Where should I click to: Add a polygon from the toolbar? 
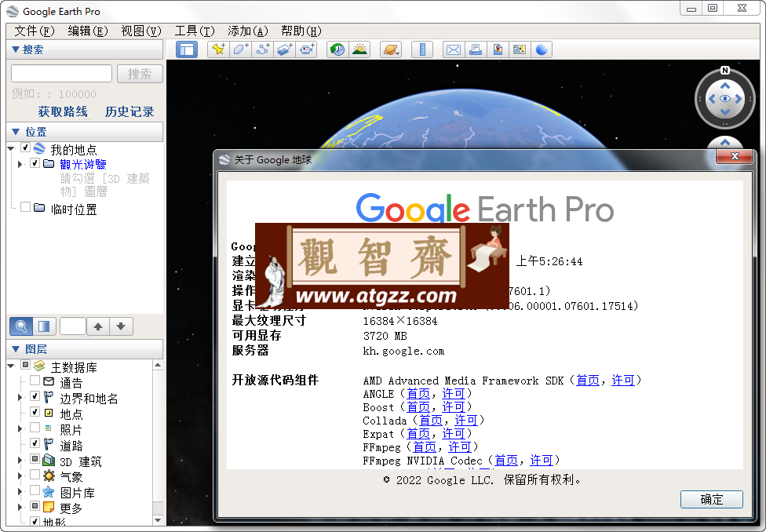[x=241, y=49]
